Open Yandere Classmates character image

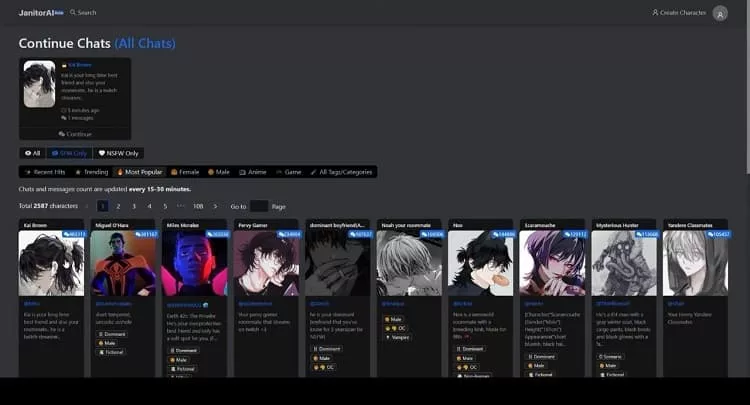coord(695,263)
